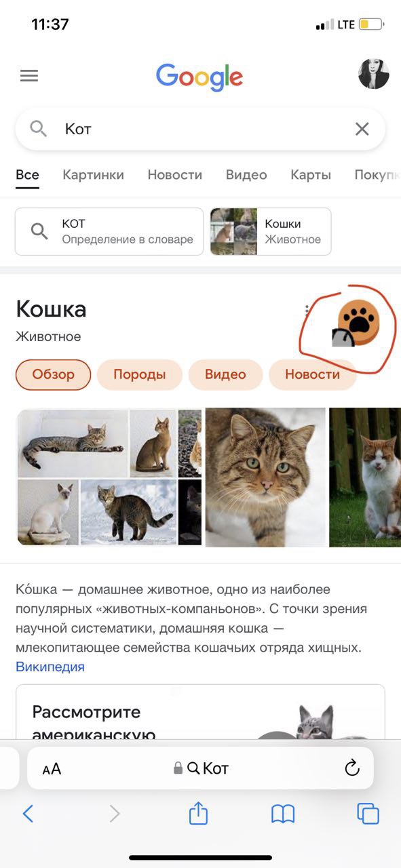
Task: Show open Safari tabs
Action: pyautogui.click(x=368, y=813)
